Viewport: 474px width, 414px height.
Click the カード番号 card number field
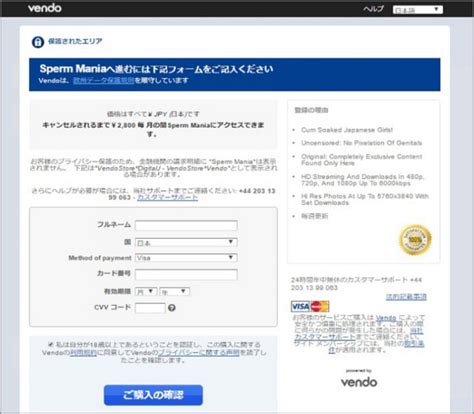tap(186, 274)
